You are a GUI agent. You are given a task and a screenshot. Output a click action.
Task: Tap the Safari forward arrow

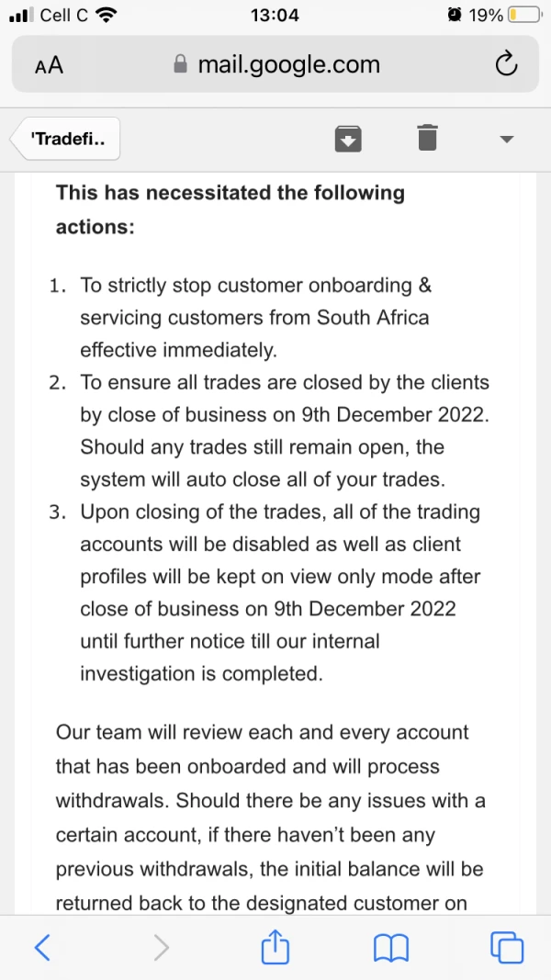pos(161,947)
